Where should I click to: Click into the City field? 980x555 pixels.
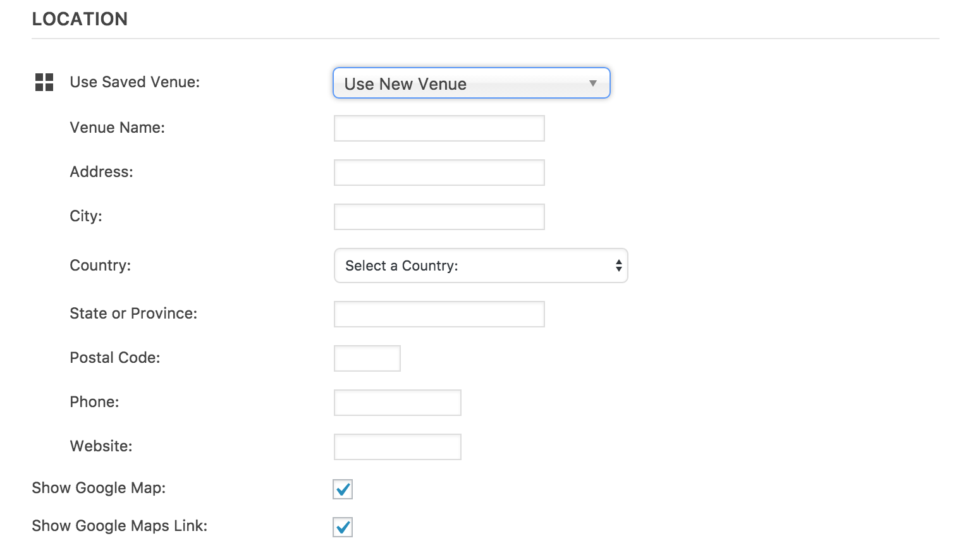click(x=439, y=217)
